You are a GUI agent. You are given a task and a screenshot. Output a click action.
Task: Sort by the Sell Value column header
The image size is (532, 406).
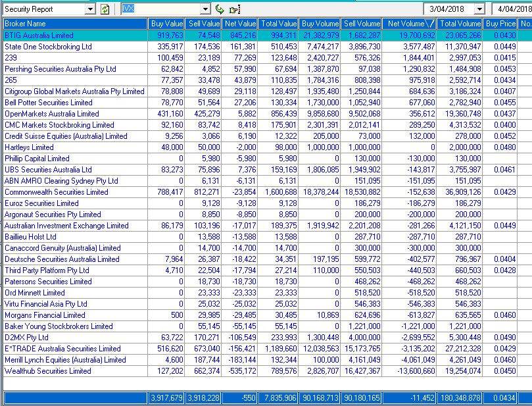click(x=203, y=24)
